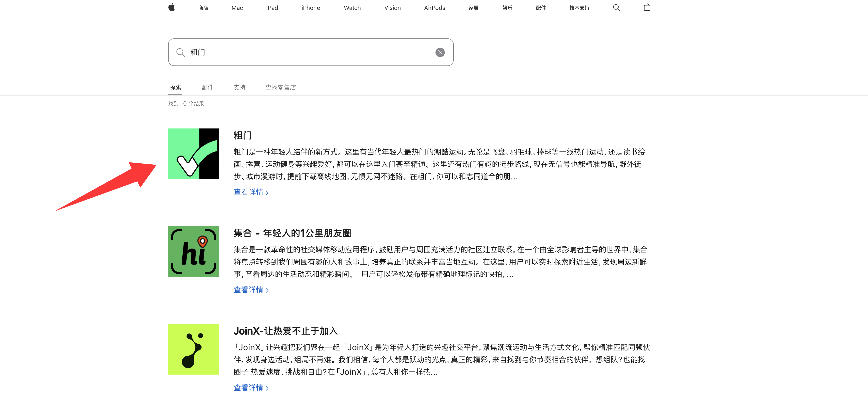Open search with the magnifying glass icon
Image resolution: width=868 pixels, height=411 pixels.
pos(617,7)
